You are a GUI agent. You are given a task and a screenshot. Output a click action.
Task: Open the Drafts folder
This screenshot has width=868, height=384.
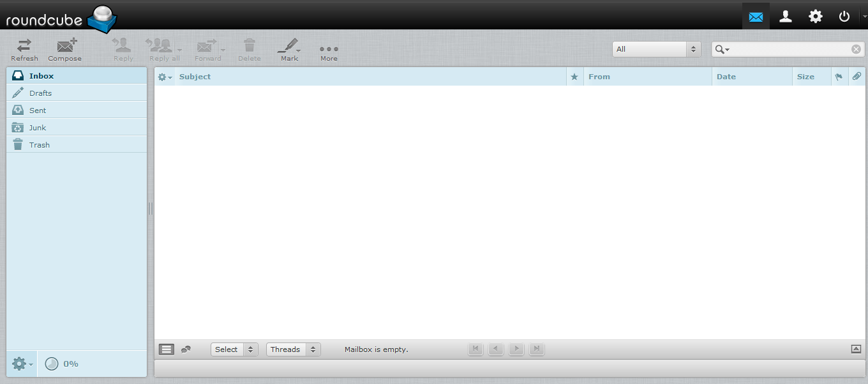40,93
